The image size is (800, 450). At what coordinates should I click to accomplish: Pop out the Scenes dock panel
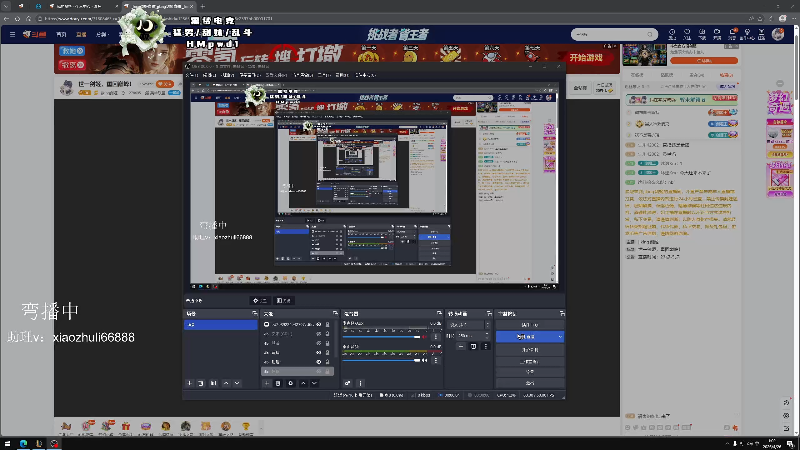(x=255, y=313)
